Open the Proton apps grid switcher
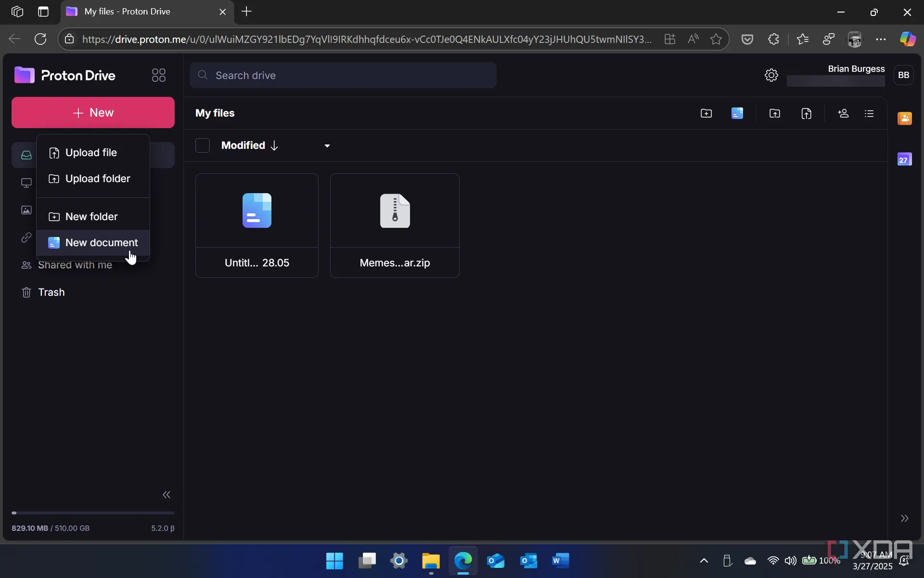Screen dimensions: 924x578 coord(159,75)
